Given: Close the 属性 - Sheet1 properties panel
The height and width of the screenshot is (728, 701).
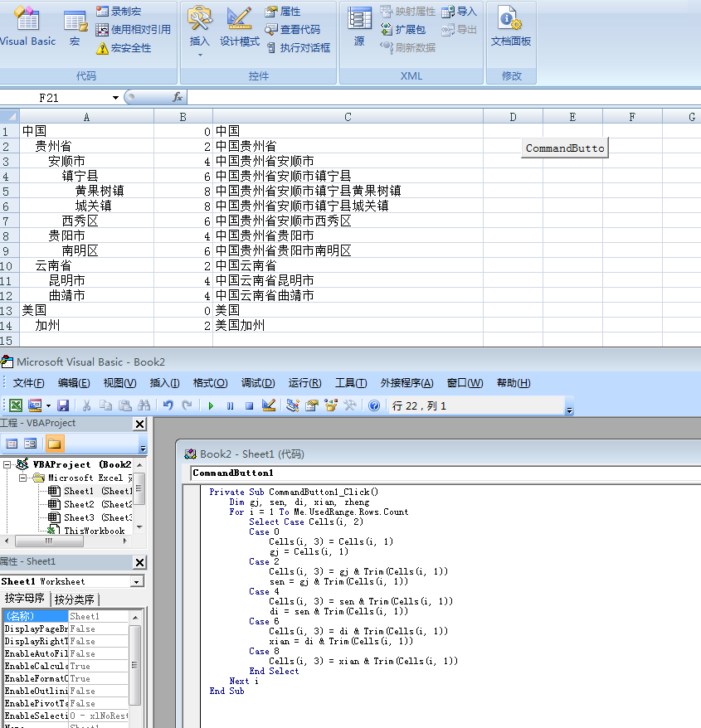Looking at the screenshot, I should point(139,562).
